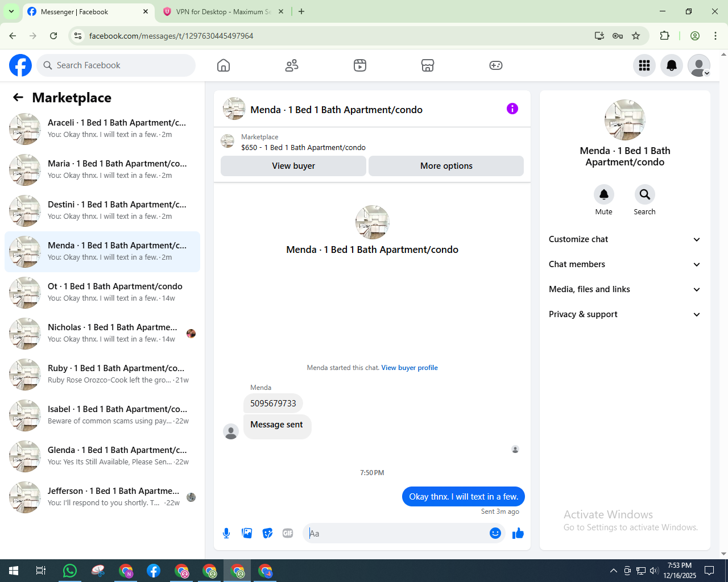Screen dimensions: 728x582
Task: Click the $650 listing thumbnail
Action: pos(227,141)
